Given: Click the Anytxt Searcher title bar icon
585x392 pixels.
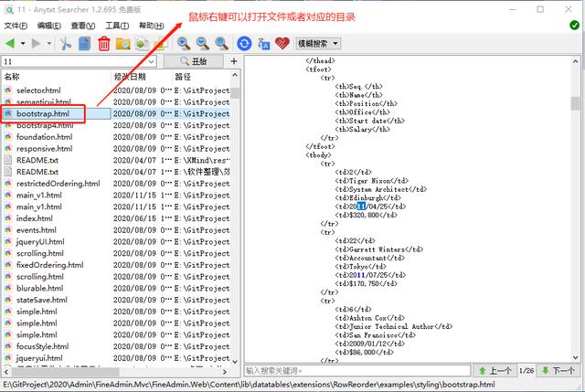Looking at the screenshot, I should tap(9, 9).
